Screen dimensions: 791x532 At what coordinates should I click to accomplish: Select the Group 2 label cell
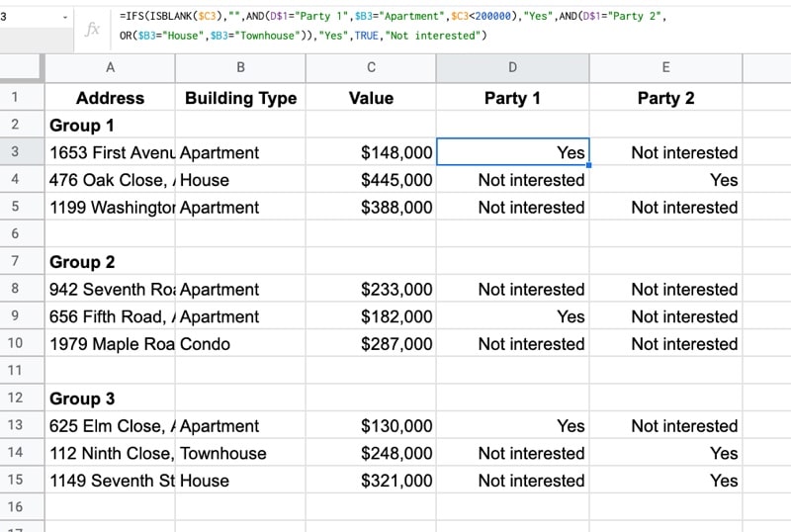(110, 262)
